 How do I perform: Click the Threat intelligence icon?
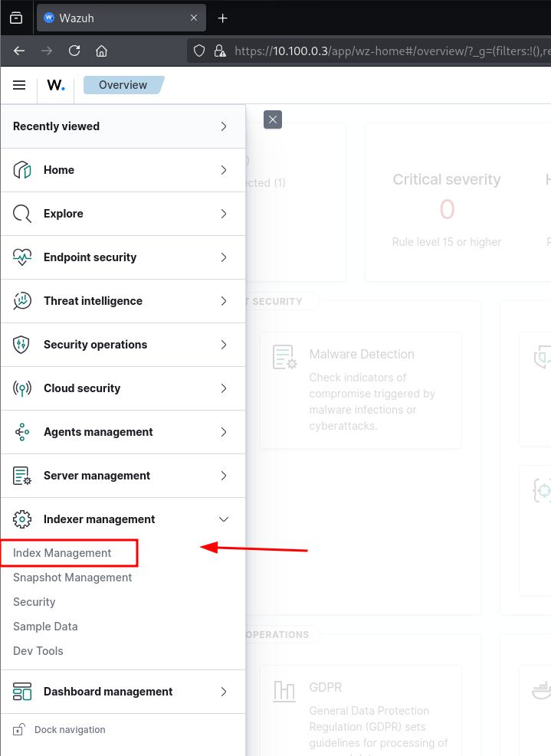coord(22,301)
